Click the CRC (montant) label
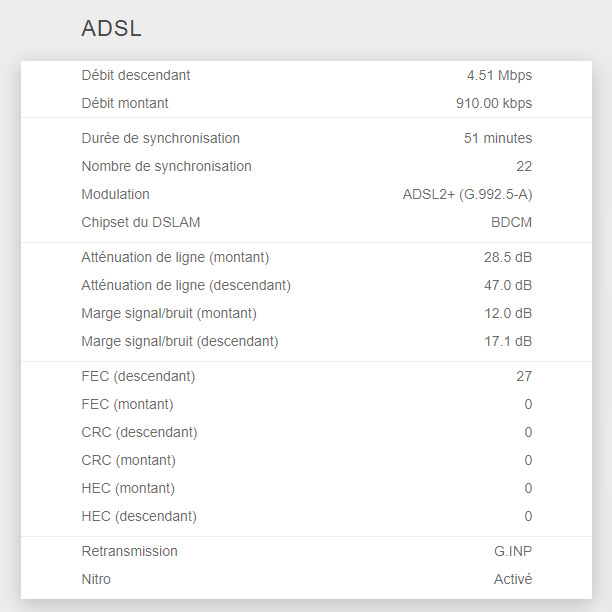 pos(128,460)
